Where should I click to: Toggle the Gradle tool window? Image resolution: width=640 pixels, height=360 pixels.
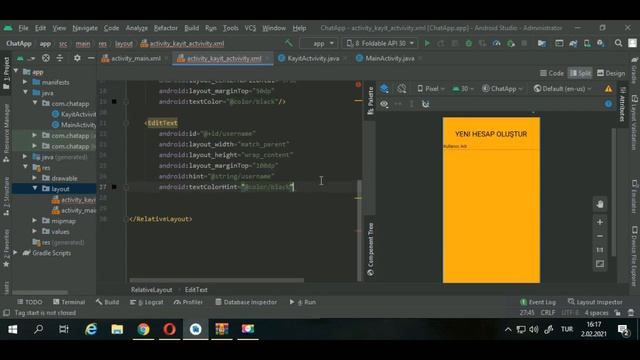click(x=634, y=70)
